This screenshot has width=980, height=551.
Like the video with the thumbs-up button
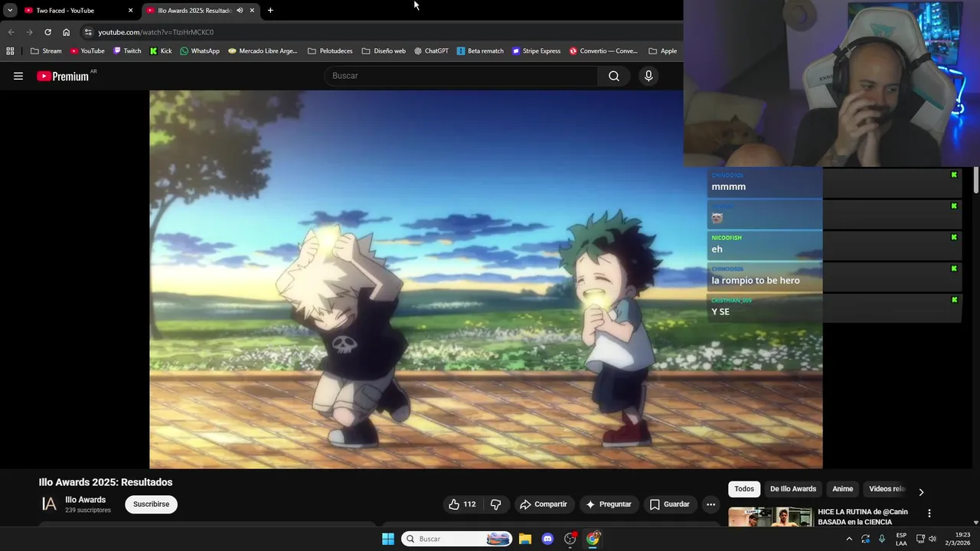462,504
